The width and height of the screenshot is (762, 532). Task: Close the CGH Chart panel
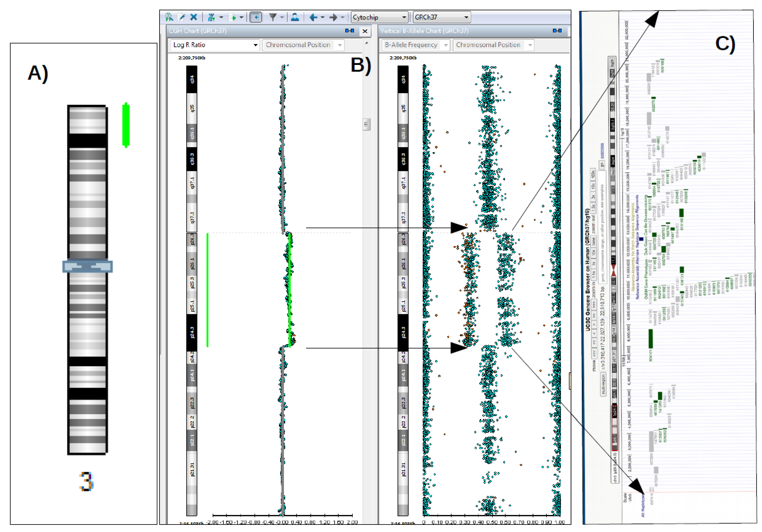(x=365, y=31)
